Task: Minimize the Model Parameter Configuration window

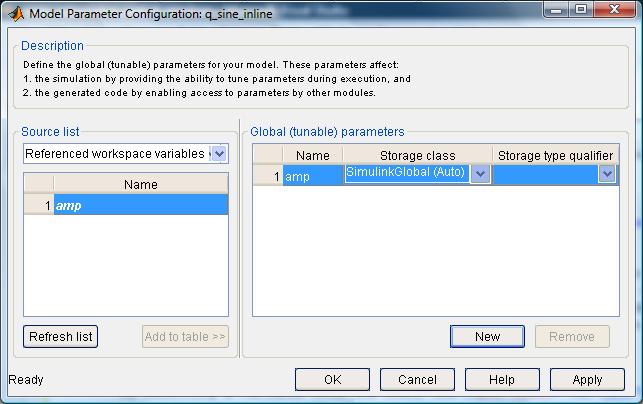Action: click(x=556, y=10)
